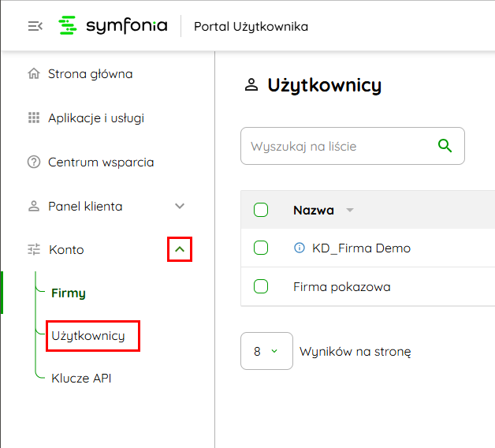Image resolution: width=495 pixels, height=448 pixels.
Task: Click the Wyszukaj na liście search field
Action: 352,146
